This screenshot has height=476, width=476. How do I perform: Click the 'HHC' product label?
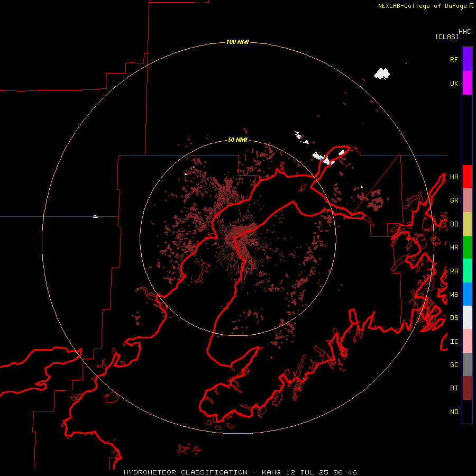[x=464, y=31]
